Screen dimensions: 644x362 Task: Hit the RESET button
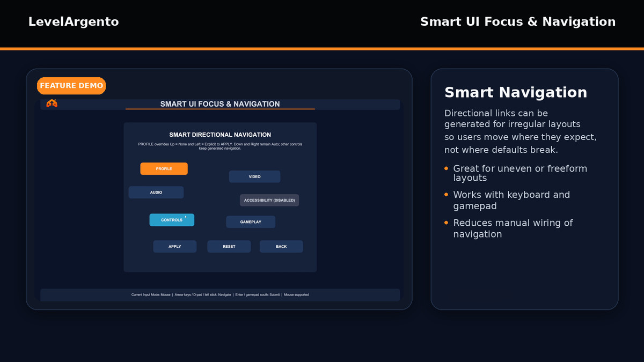point(229,247)
